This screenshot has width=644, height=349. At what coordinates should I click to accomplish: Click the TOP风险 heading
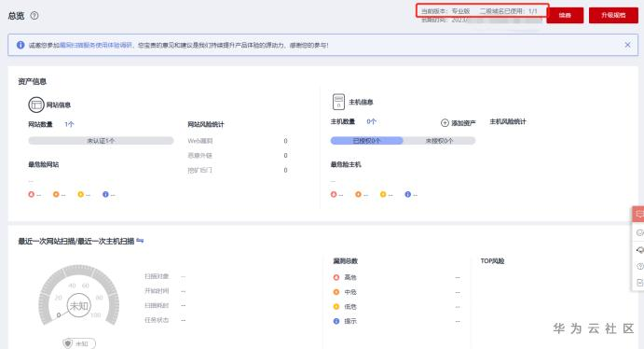492,261
